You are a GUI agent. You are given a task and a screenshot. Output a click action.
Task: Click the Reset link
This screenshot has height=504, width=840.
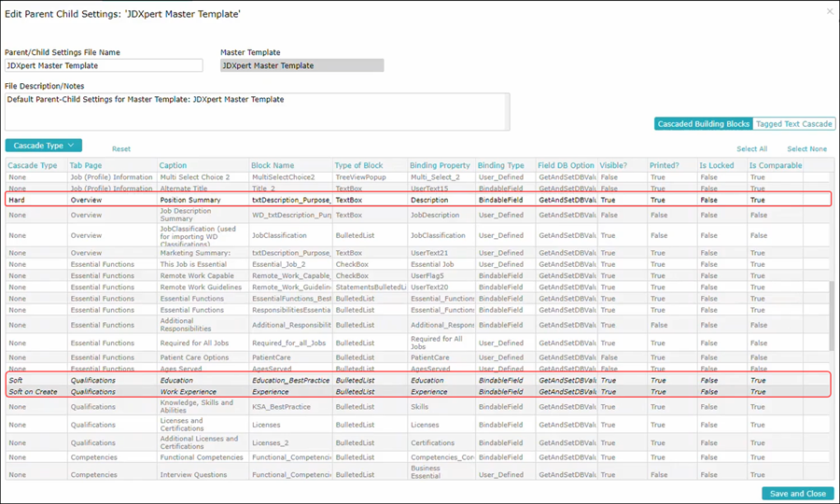pos(121,149)
